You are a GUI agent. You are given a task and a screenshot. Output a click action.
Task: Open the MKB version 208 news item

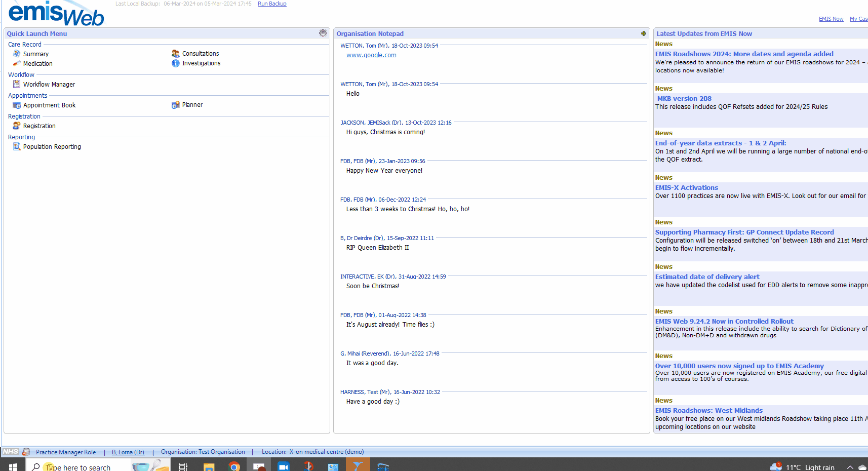[684, 98]
